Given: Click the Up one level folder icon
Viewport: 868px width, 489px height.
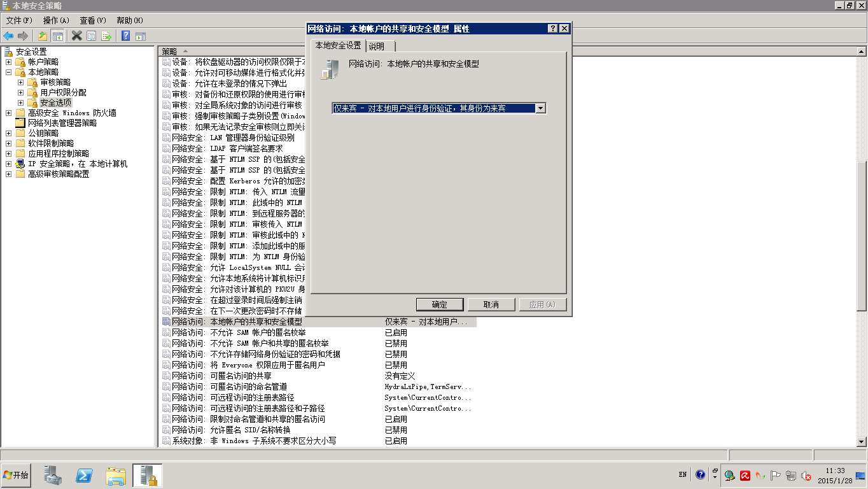Looking at the screenshot, I should click(43, 36).
